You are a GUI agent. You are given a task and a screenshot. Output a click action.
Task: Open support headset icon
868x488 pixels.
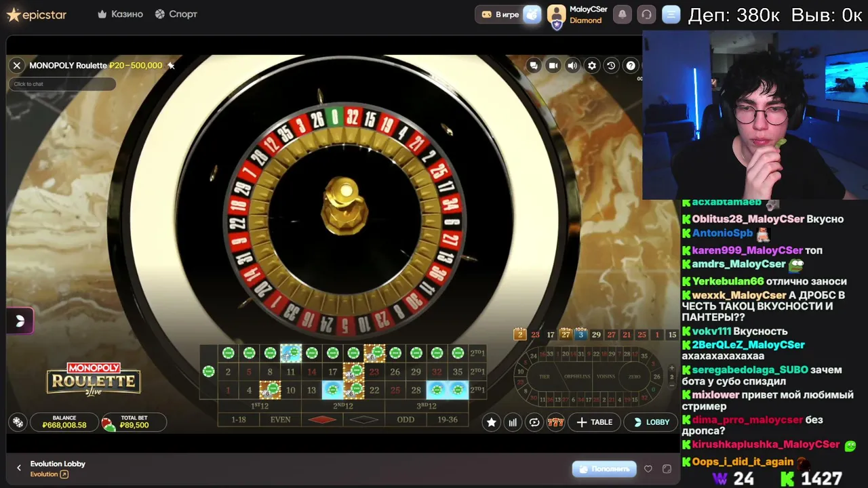646,14
